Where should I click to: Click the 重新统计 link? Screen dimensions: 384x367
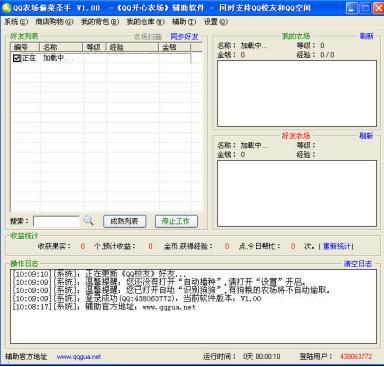(337, 246)
